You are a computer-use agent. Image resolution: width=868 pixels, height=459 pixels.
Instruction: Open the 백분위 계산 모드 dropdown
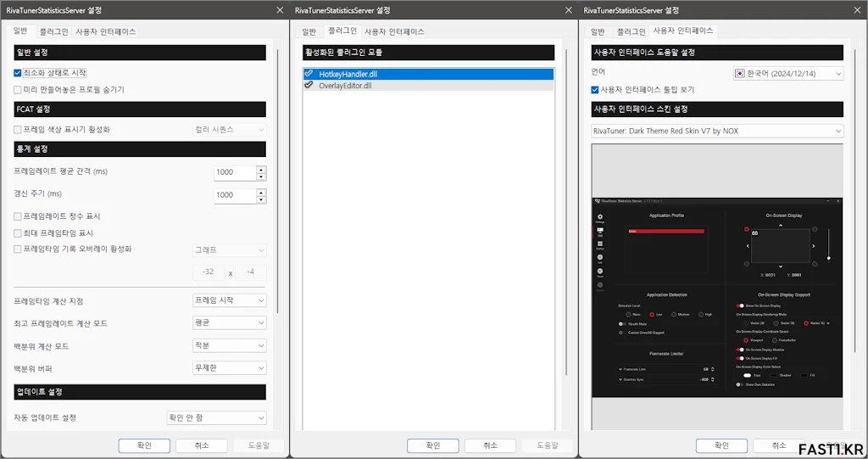tap(229, 345)
